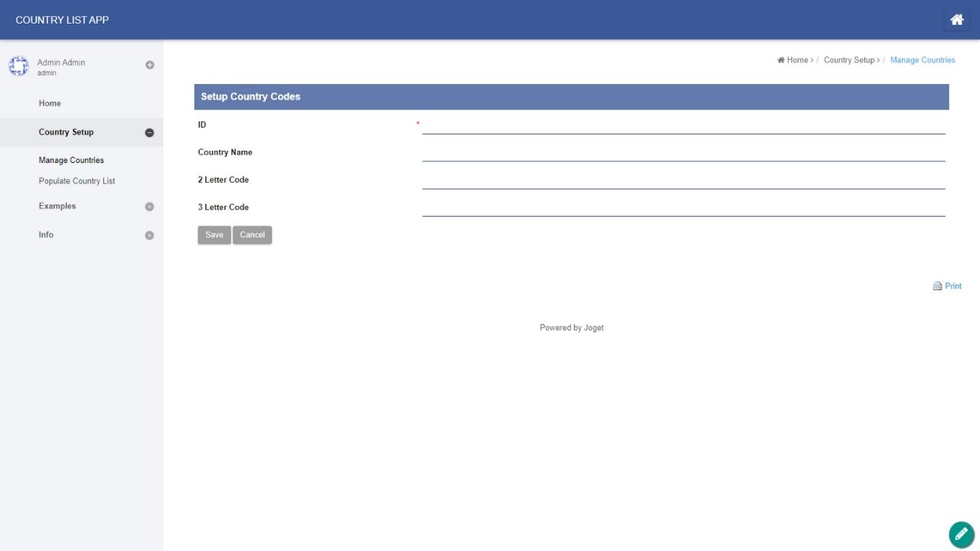Focus the ID input field
This screenshot has height=551, width=980.
tap(684, 125)
